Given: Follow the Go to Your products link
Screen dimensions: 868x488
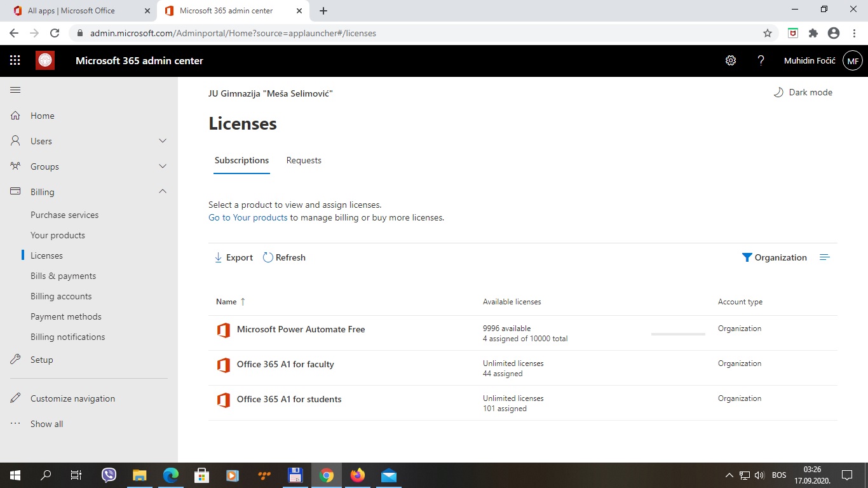Looking at the screenshot, I should (248, 217).
